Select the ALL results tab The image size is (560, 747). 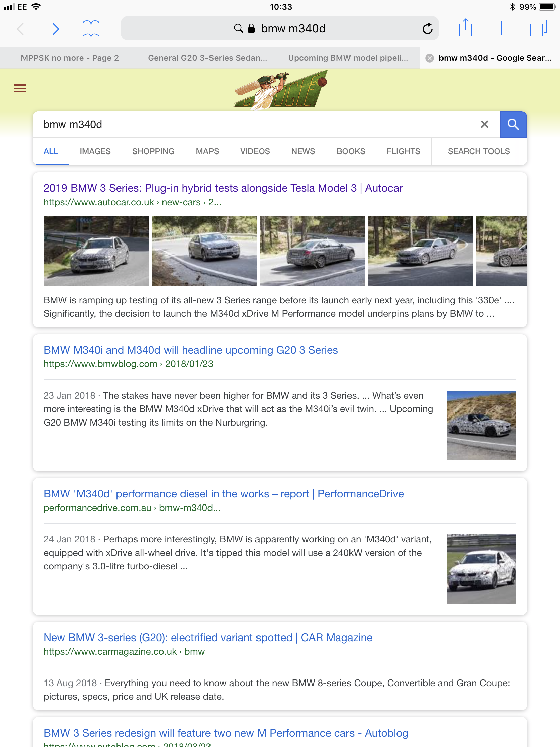point(51,151)
